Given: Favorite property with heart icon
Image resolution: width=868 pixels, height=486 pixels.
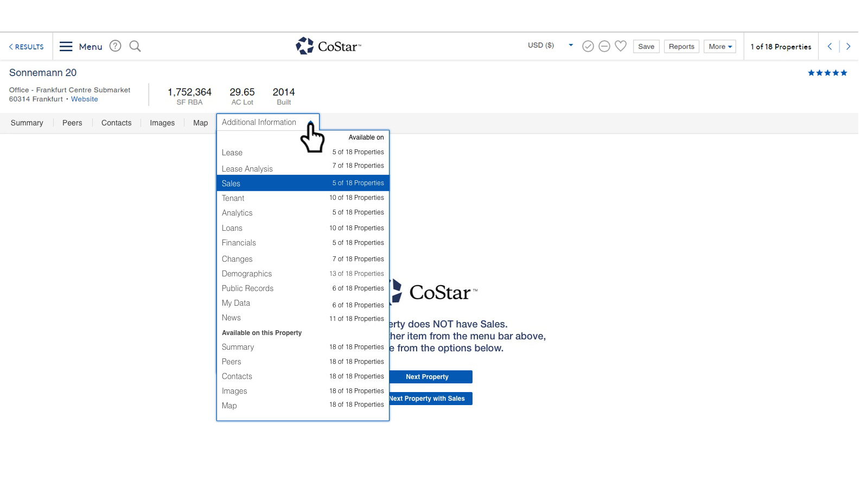Looking at the screenshot, I should [621, 46].
